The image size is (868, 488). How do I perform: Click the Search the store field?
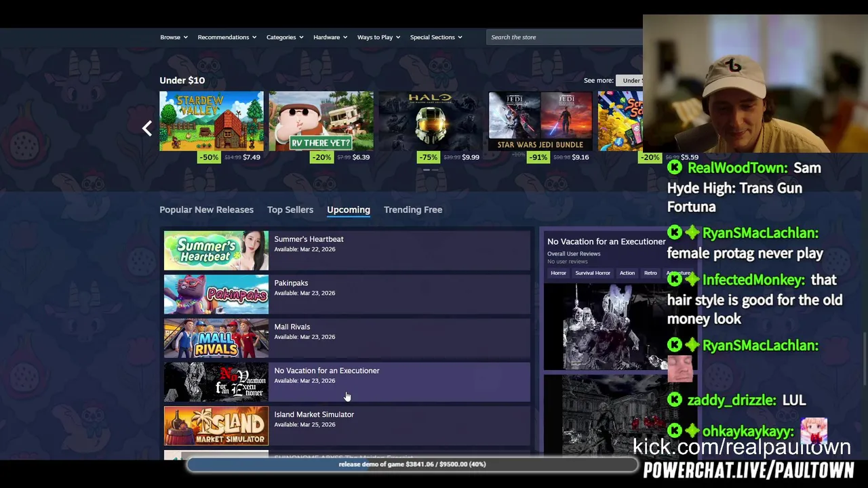point(564,37)
